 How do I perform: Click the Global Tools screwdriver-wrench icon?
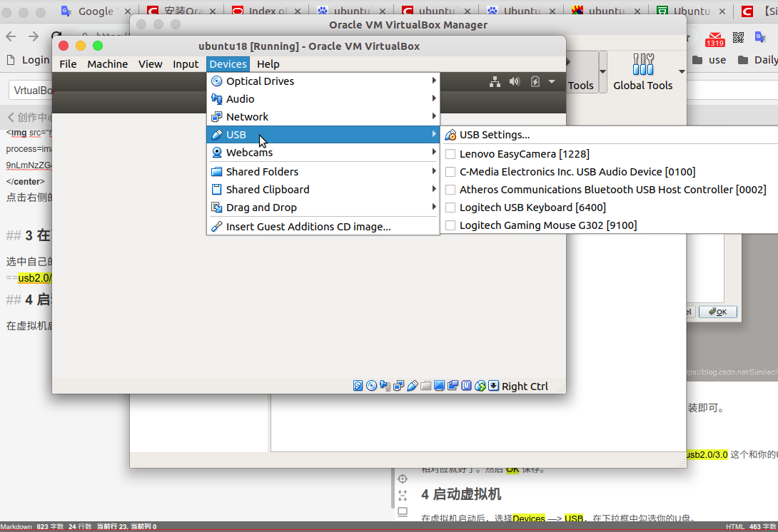[x=643, y=64]
